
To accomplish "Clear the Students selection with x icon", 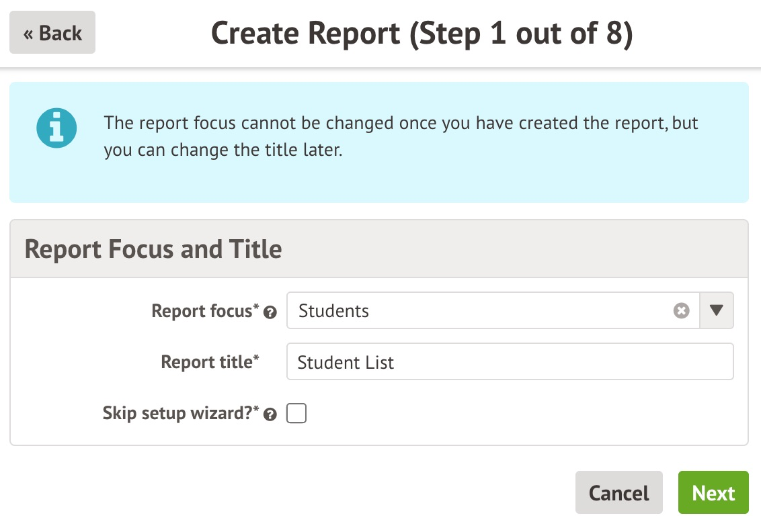I will [681, 311].
